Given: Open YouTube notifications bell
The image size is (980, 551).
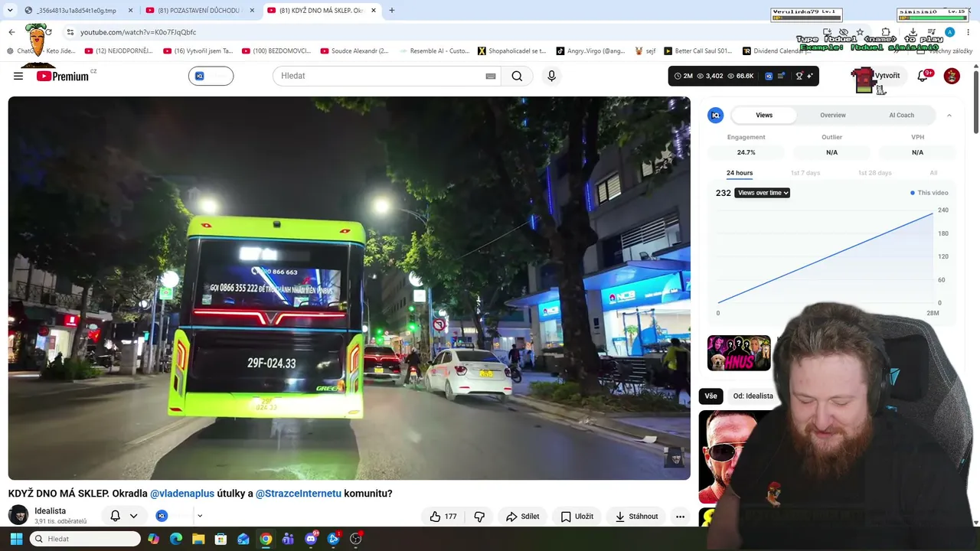Looking at the screenshot, I should 923,76.
